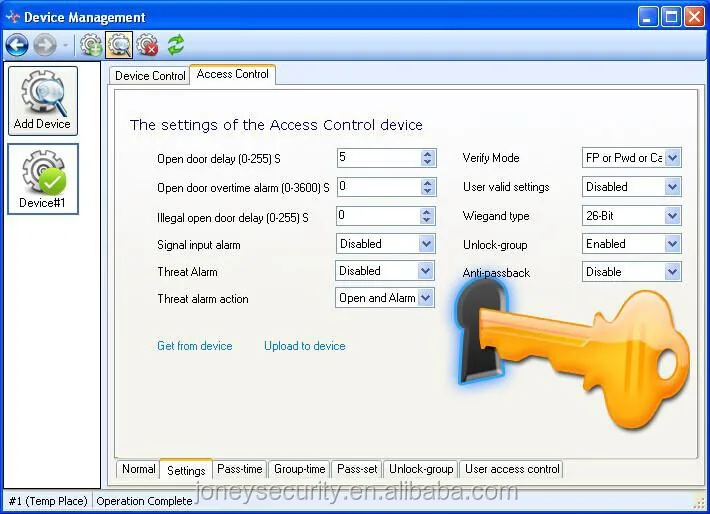Open the Threat Alarm dropdown
The width and height of the screenshot is (710, 514).
click(x=425, y=271)
